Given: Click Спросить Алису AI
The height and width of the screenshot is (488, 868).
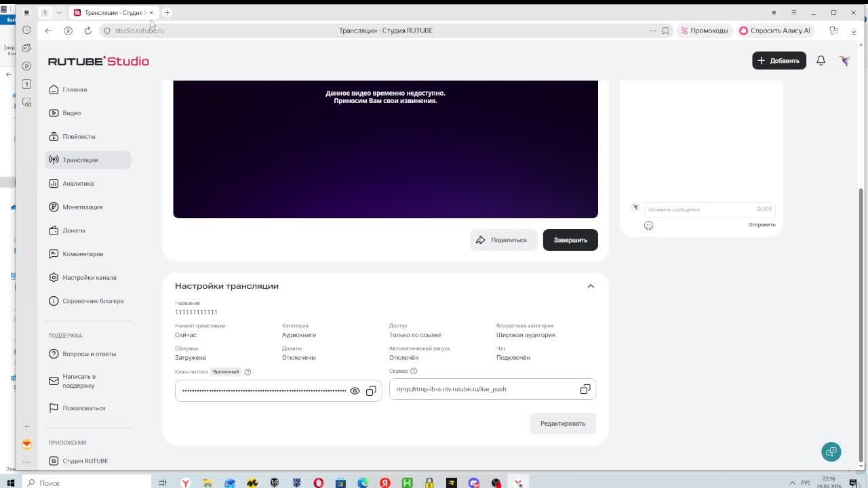Looking at the screenshot, I should pos(775,30).
